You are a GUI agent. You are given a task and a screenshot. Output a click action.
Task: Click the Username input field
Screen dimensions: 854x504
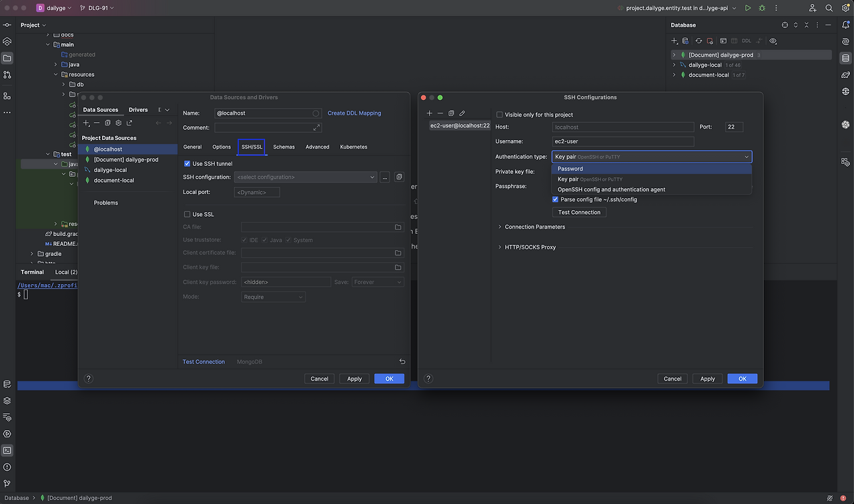623,141
